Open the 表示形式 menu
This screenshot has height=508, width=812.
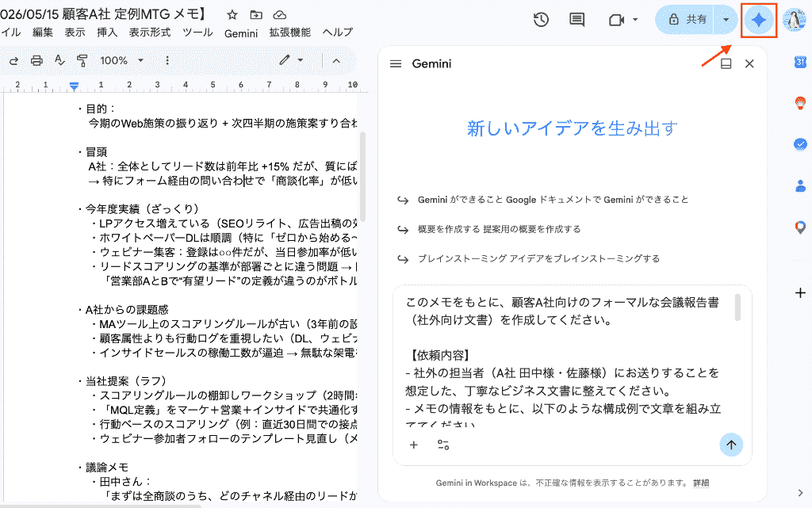pos(150,32)
